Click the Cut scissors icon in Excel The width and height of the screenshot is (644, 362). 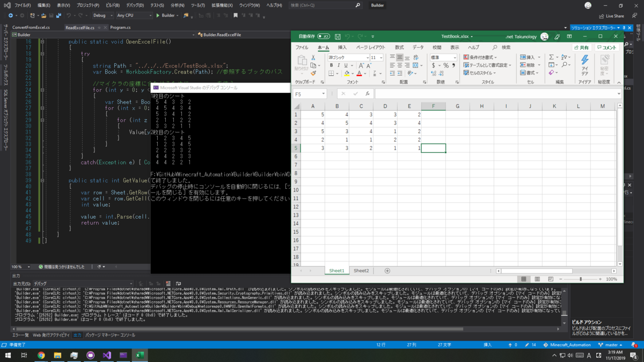[313, 57]
